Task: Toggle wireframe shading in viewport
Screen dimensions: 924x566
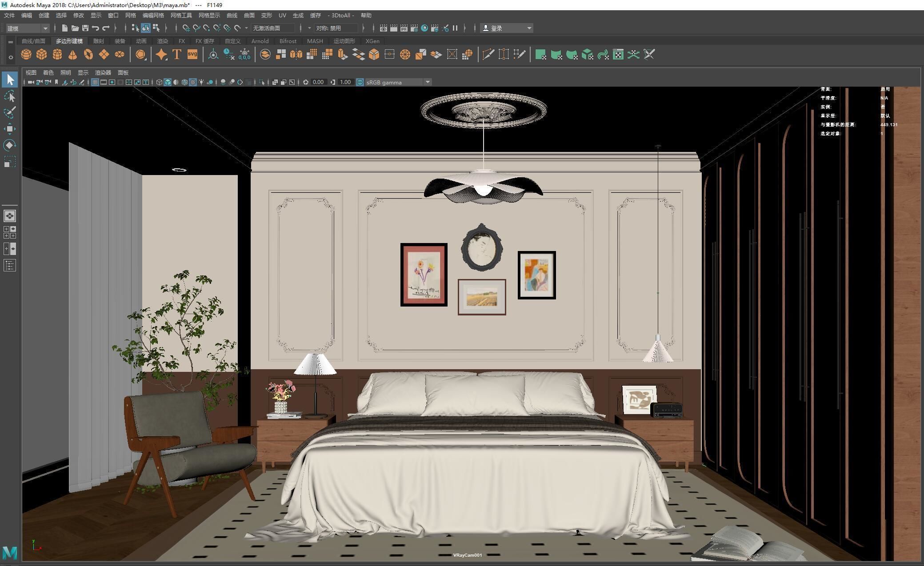Action: [x=159, y=82]
